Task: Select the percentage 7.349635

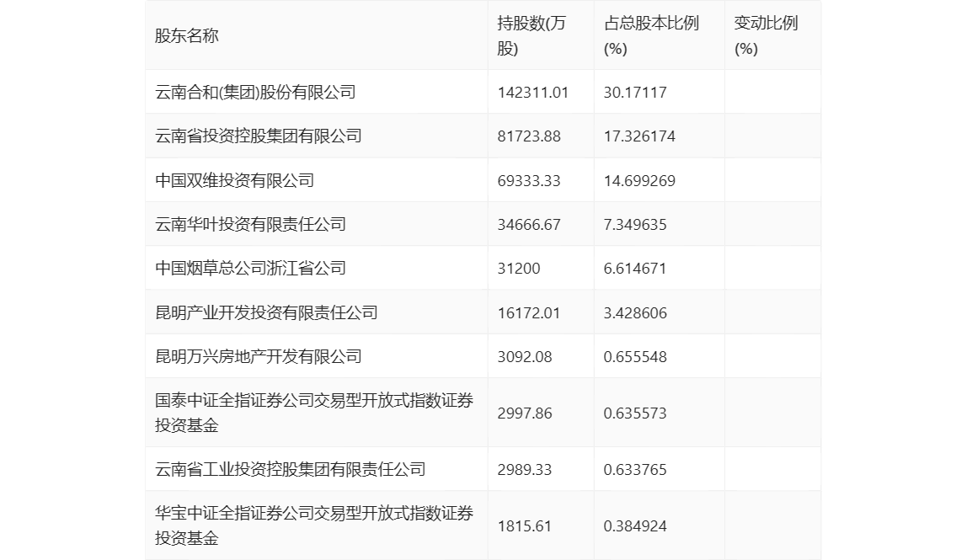Action: tap(635, 225)
